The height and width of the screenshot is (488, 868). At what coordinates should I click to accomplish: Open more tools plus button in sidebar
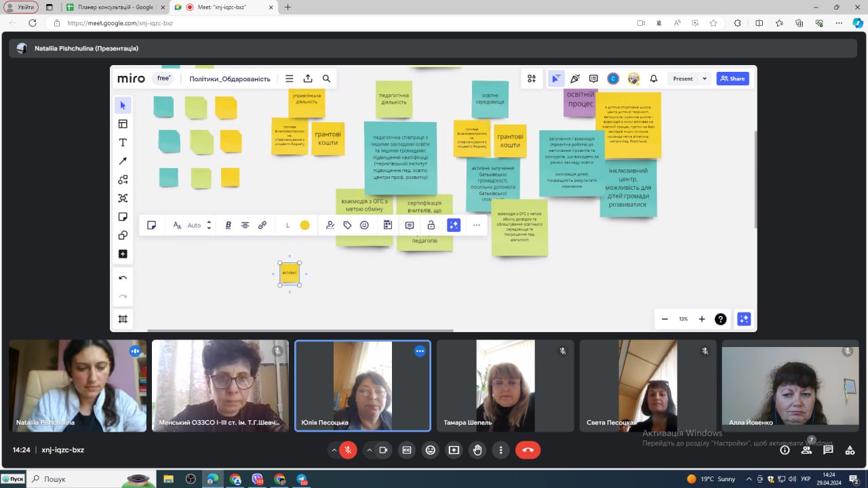[x=123, y=254]
